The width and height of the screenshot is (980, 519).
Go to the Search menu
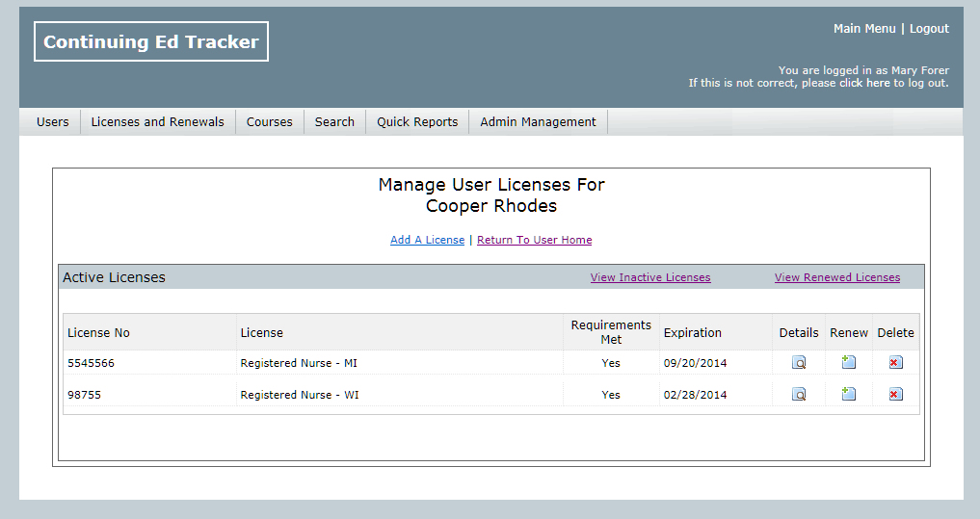pos(334,122)
